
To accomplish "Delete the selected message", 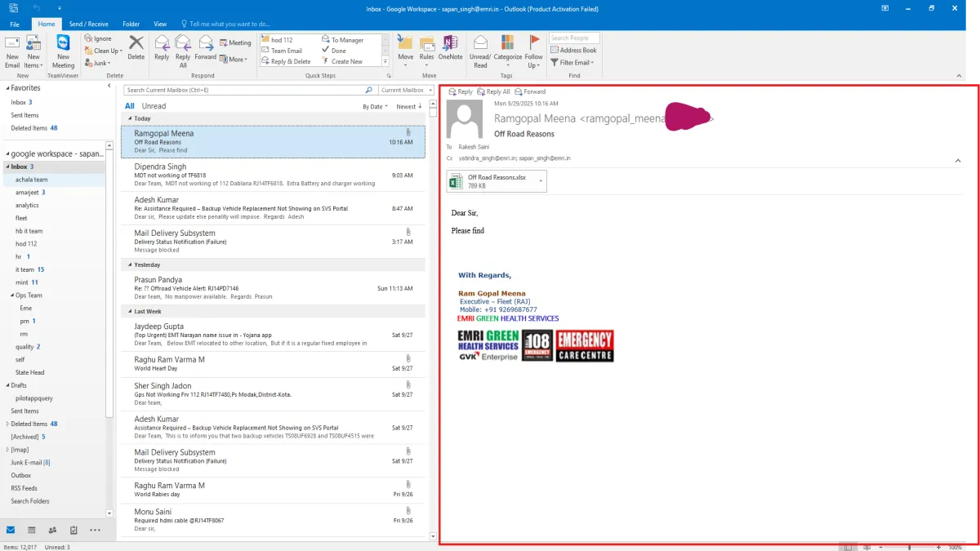I will 136,51.
